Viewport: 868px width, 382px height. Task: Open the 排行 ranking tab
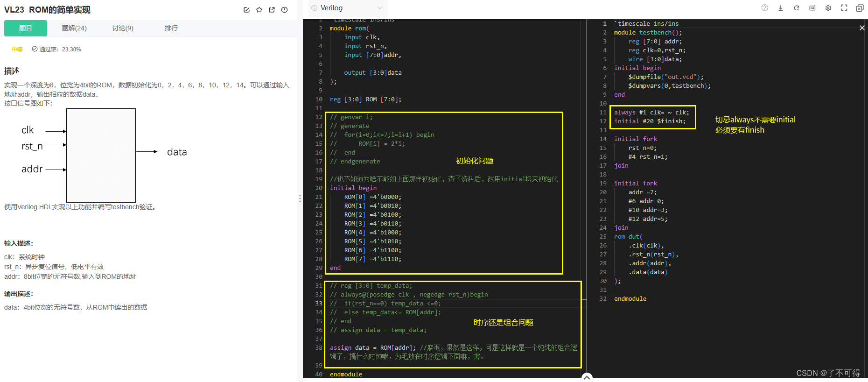tap(171, 28)
